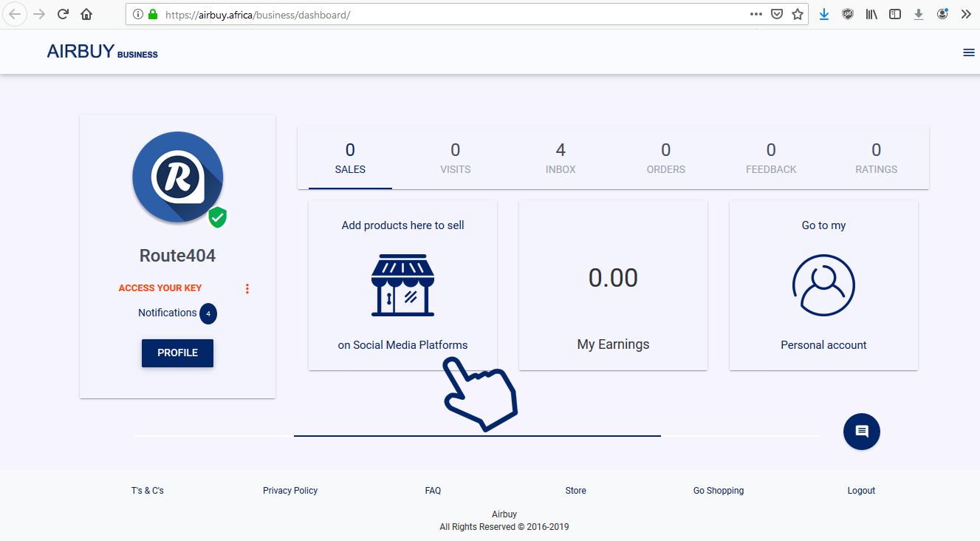Reload the page using browser refresh
Image resolution: width=980 pixels, height=541 pixels.
click(x=63, y=14)
